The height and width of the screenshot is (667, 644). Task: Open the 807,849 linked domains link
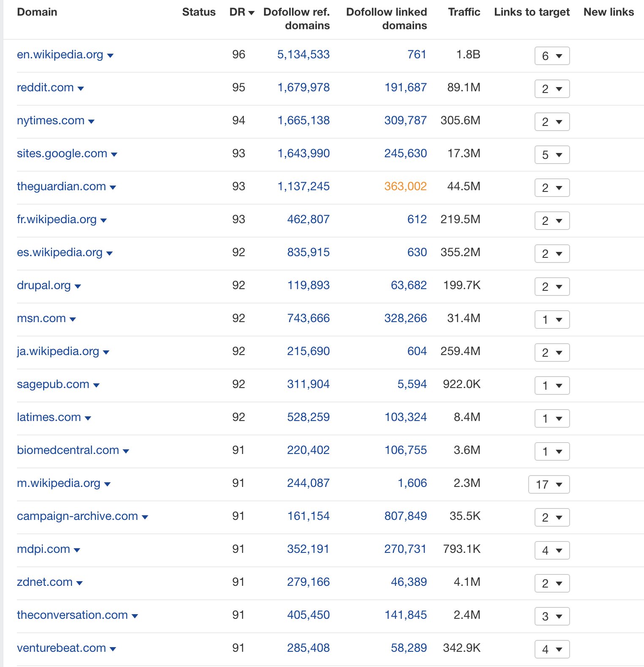coord(406,516)
